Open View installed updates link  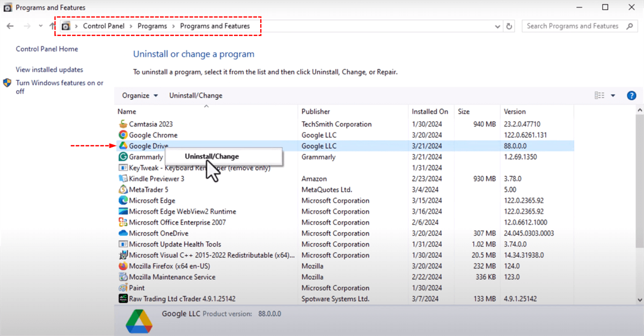point(49,70)
